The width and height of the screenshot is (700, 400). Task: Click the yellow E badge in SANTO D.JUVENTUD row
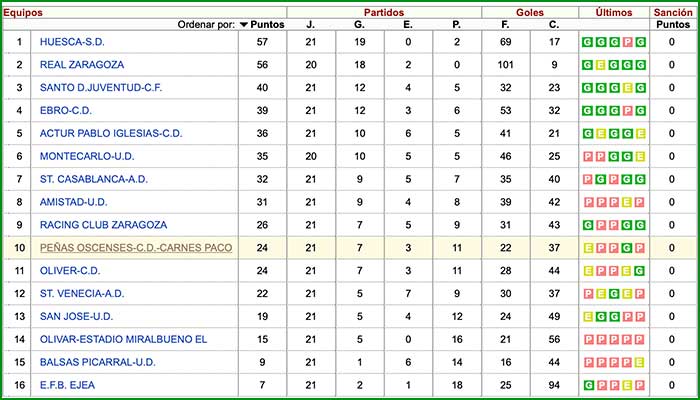coord(627,88)
